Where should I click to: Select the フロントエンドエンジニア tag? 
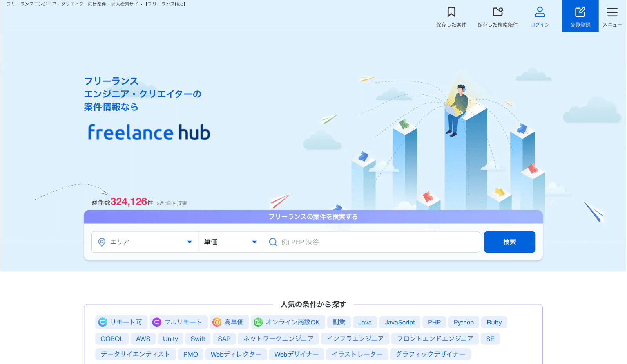(x=435, y=339)
